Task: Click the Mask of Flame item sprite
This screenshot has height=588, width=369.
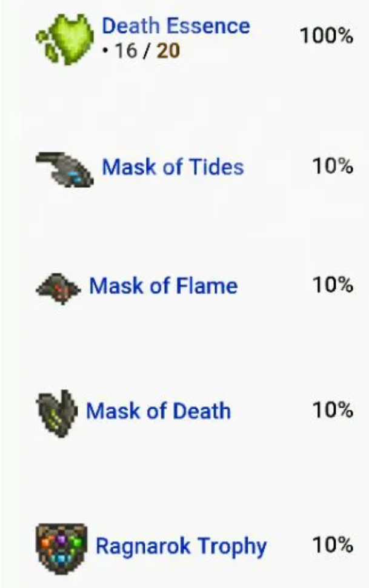Action: point(58,287)
